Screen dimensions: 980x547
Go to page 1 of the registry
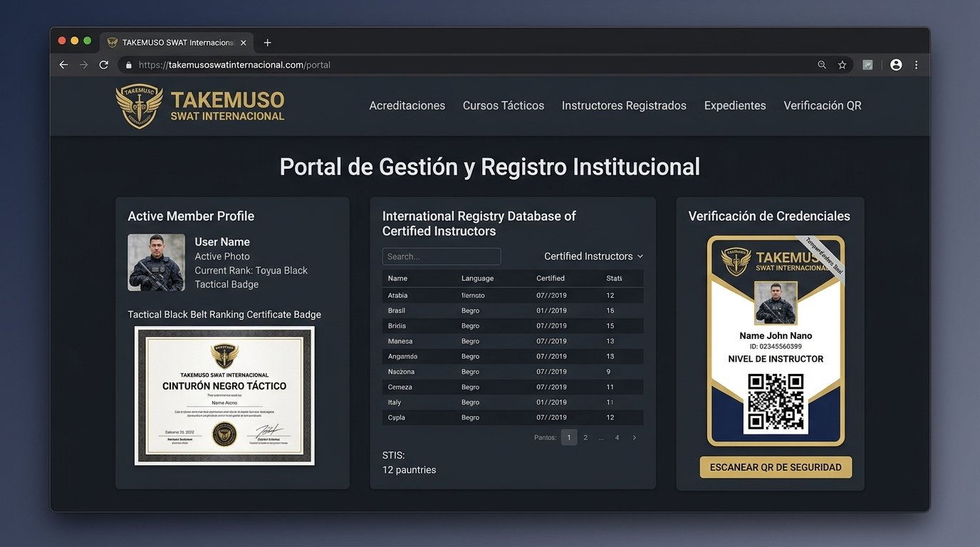(x=569, y=437)
